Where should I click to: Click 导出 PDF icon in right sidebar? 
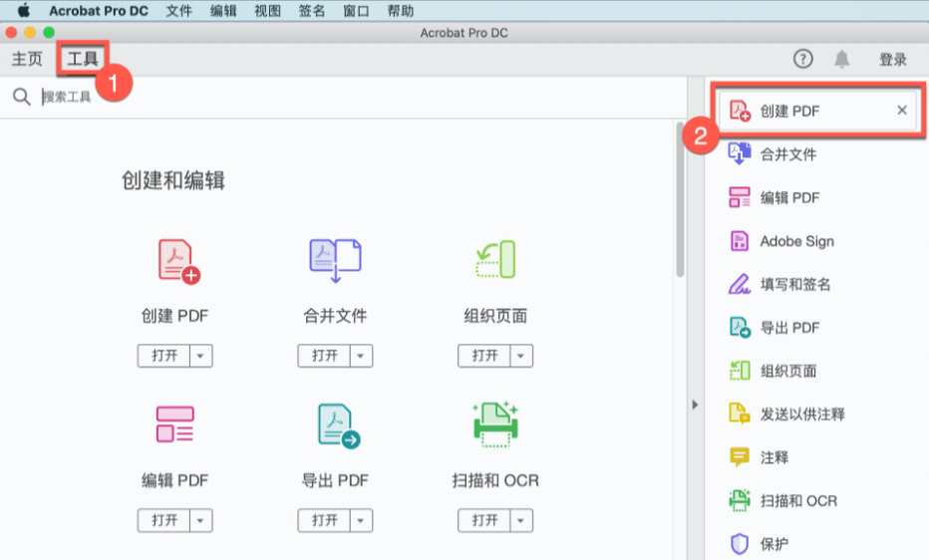(x=740, y=328)
